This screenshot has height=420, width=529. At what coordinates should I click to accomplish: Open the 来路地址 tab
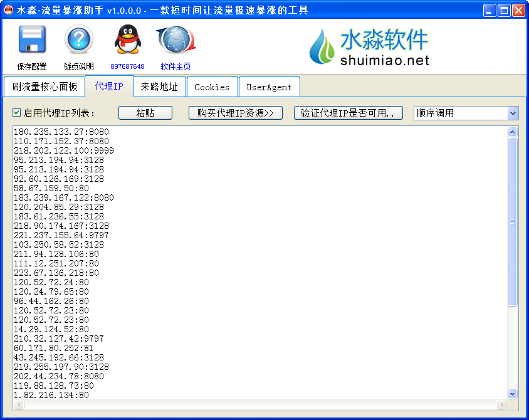click(159, 87)
